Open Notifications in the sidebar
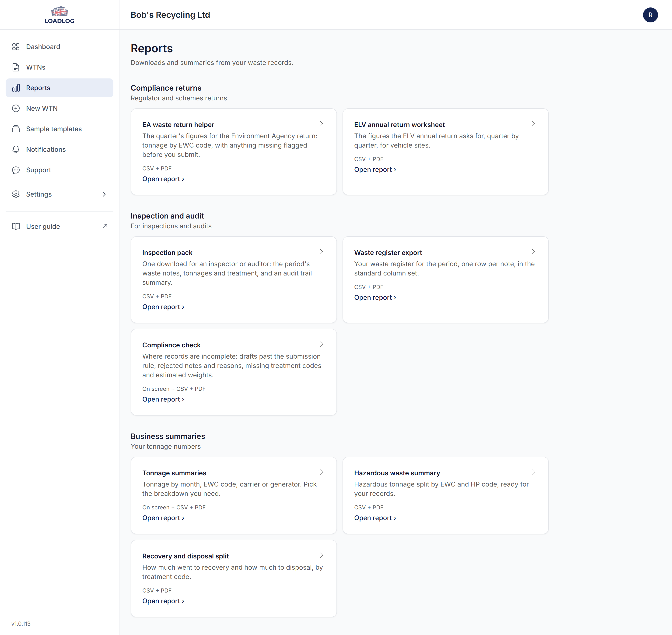This screenshot has height=635, width=672. click(59, 150)
